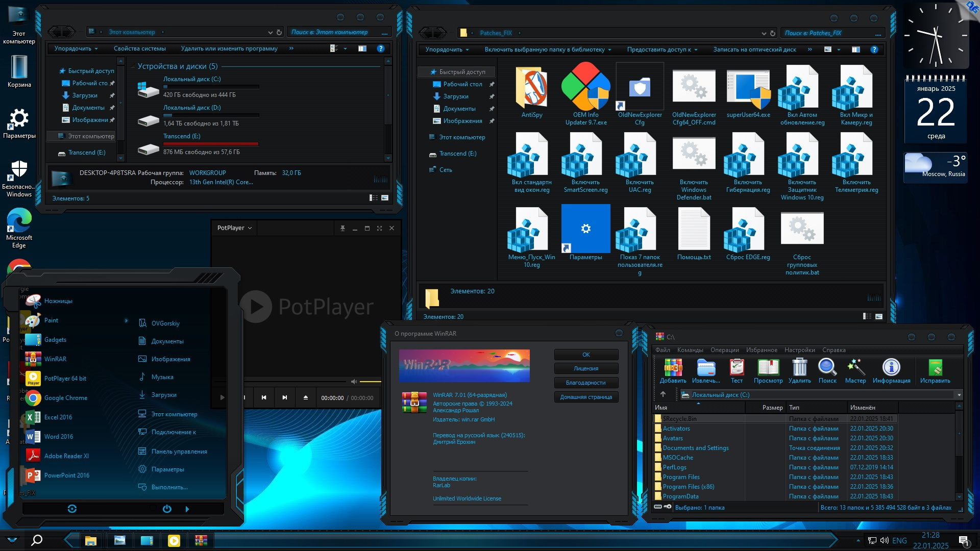980x551 pixels.
Task: Click the WinRAR Extract To icon
Action: (x=706, y=367)
